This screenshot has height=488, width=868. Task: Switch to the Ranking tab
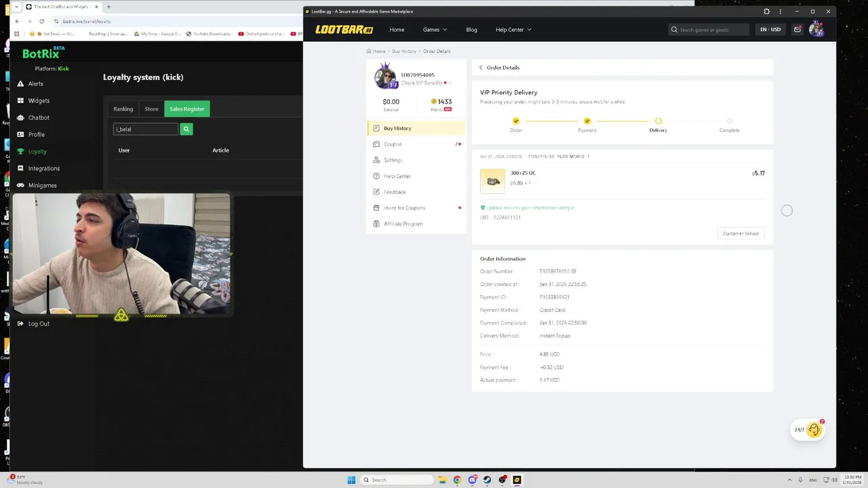click(123, 108)
